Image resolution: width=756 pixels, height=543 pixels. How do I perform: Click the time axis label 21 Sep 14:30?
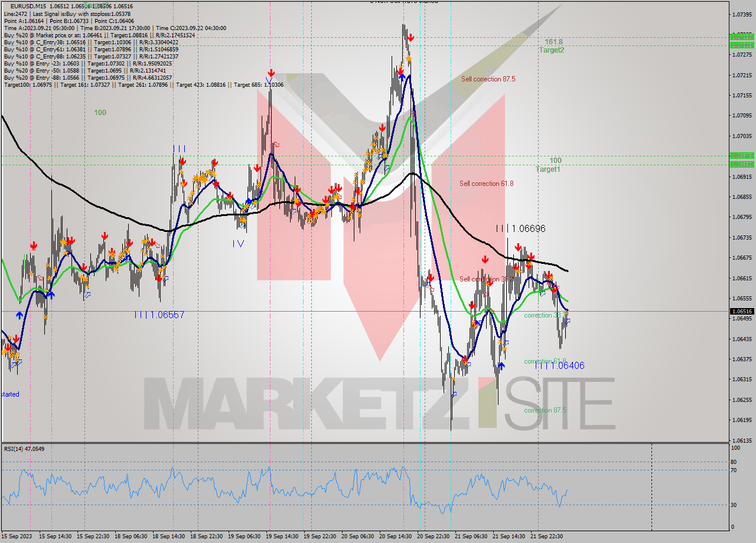pyautogui.click(x=509, y=537)
